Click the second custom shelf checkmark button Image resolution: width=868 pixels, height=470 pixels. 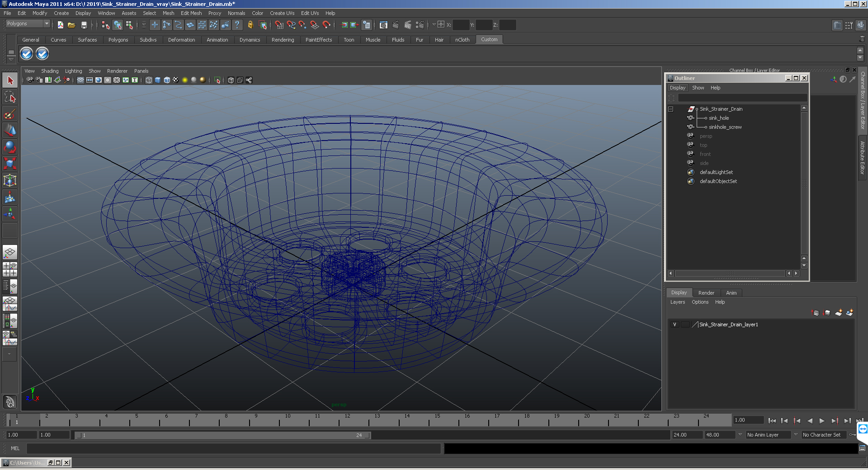click(x=42, y=54)
